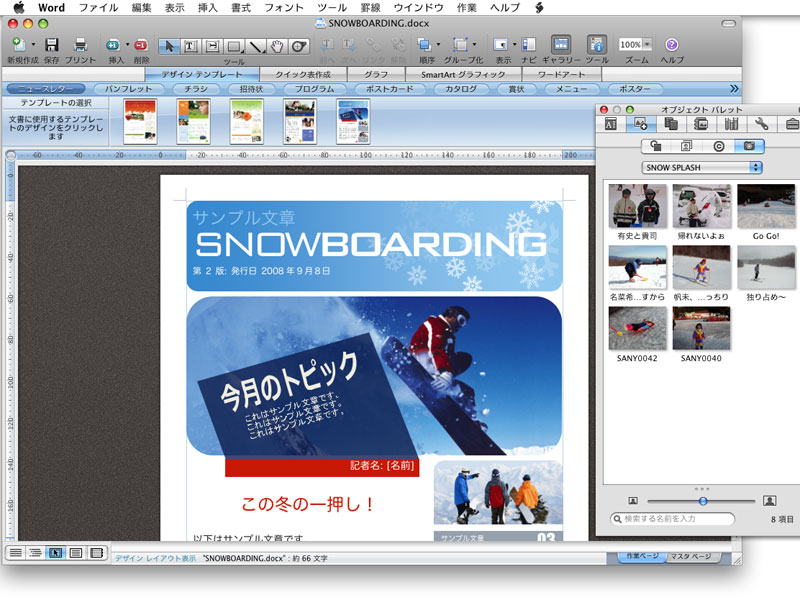The width and height of the screenshot is (800, 600).
Task: Adjust the thumbnail size slider in palette
Action: (x=702, y=502)
